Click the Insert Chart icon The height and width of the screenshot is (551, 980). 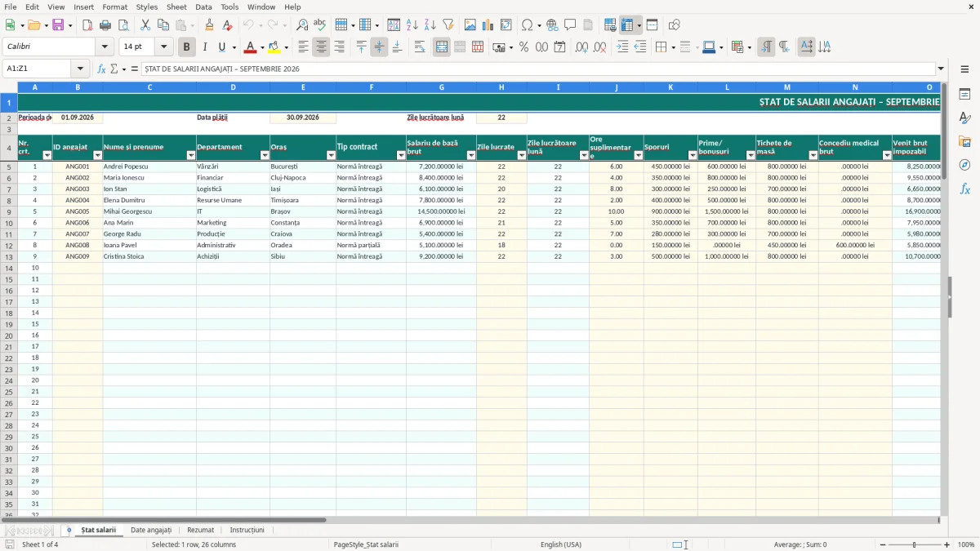coord(488,25)
